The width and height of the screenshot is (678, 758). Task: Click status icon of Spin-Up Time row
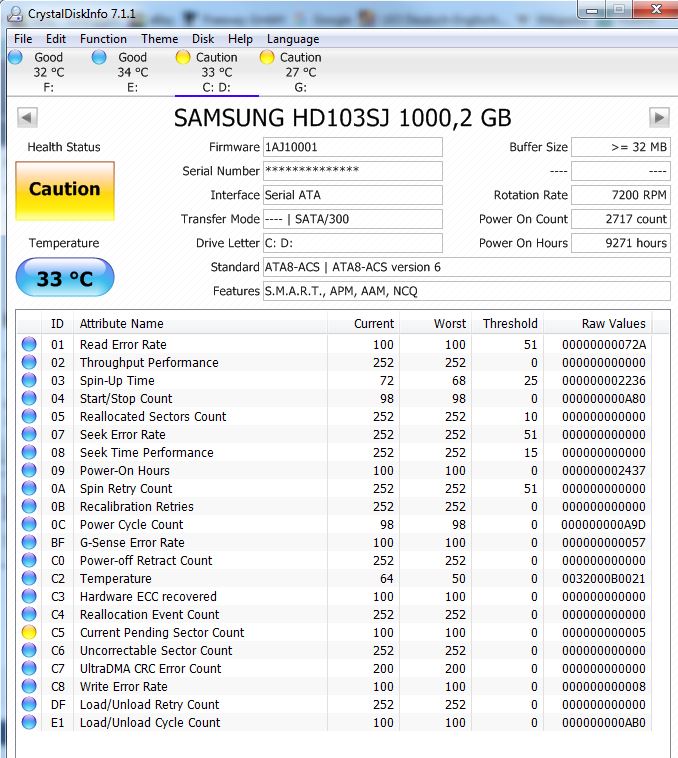[29, 380]
